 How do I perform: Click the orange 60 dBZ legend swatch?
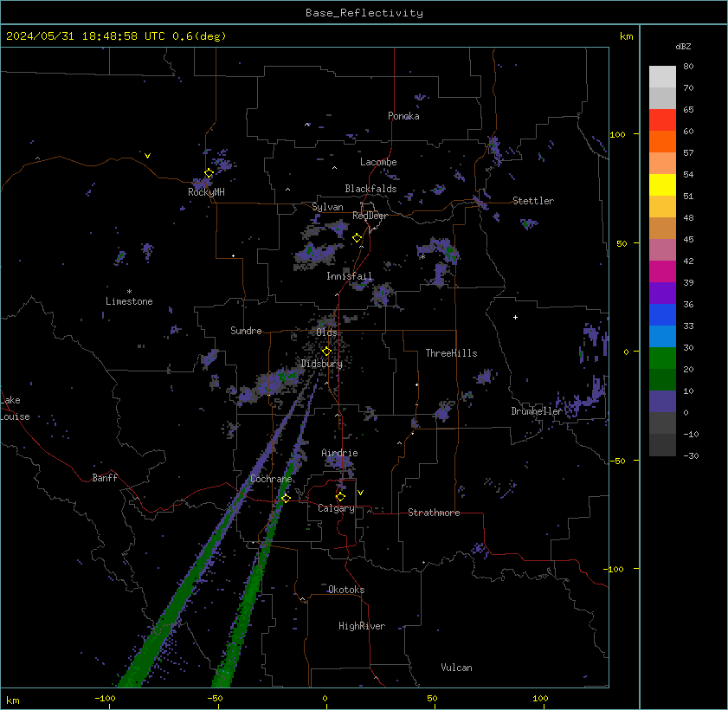click(x=662, y=142)
